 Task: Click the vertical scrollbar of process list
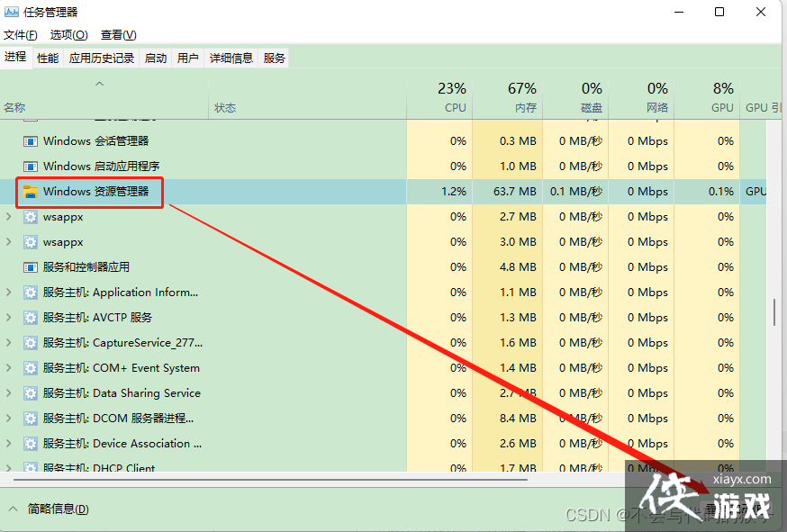pos(773,311)
